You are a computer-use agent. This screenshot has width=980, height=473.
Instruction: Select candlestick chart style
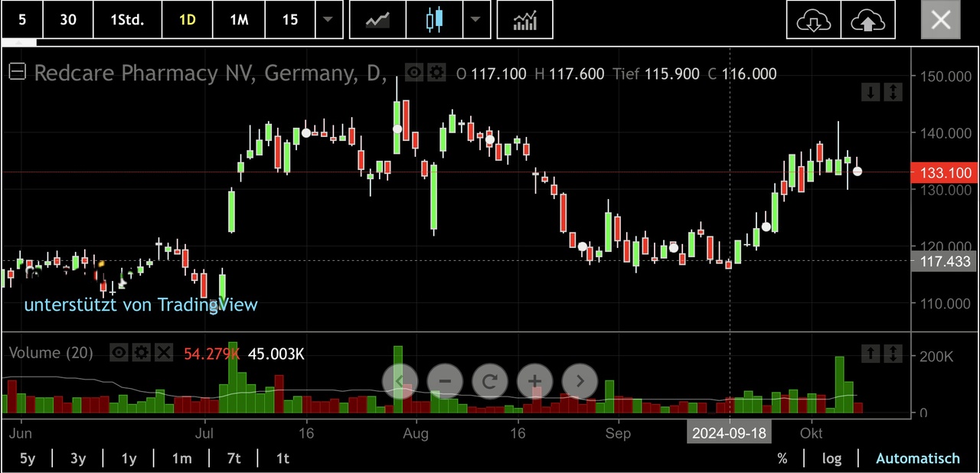click(434, 20)
